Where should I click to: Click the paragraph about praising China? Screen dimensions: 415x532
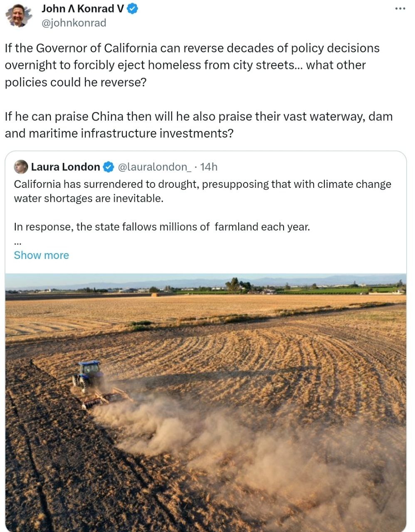tap(199, 125)
